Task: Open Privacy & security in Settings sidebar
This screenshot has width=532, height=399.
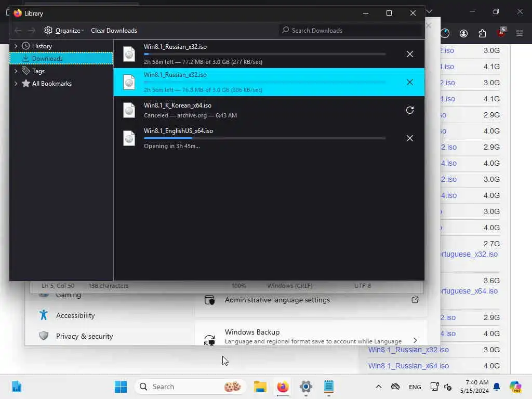Action: point(84,336)
